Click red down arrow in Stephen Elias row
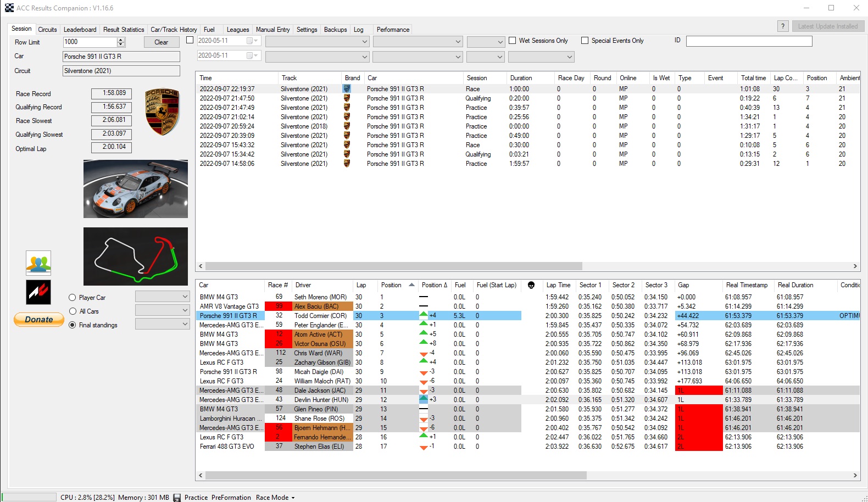868x502 pixels. (x=424, y=447)
